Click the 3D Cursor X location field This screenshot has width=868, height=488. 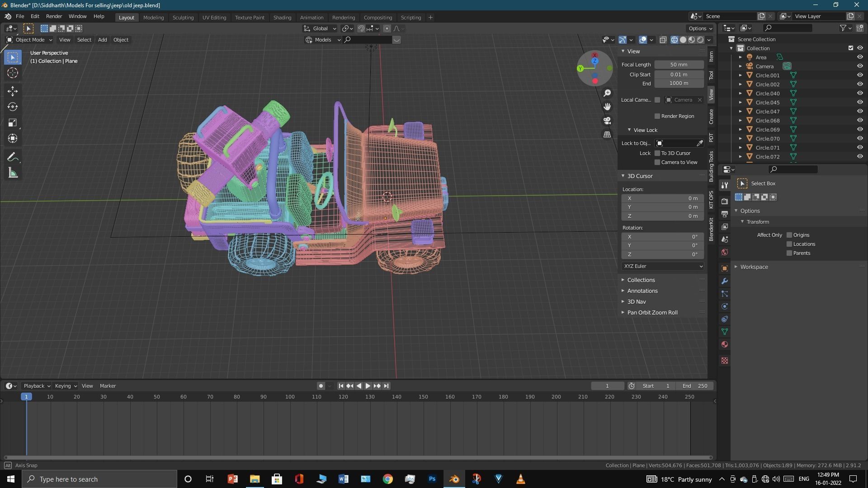[663, 198]
